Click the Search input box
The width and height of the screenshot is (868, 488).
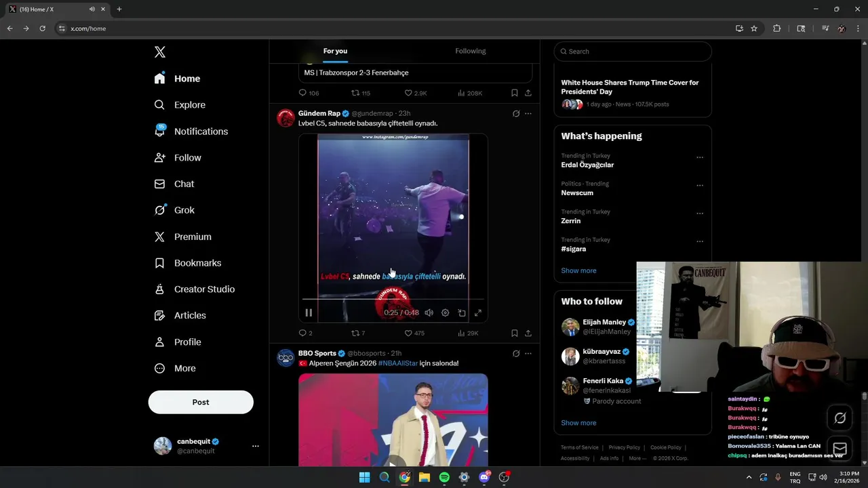pos(633,52)
